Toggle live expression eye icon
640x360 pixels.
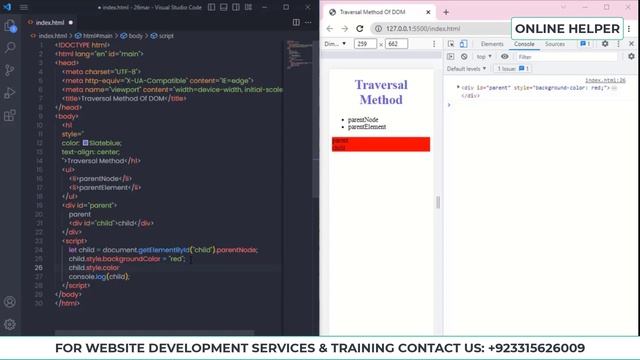(x=504, y=57)
